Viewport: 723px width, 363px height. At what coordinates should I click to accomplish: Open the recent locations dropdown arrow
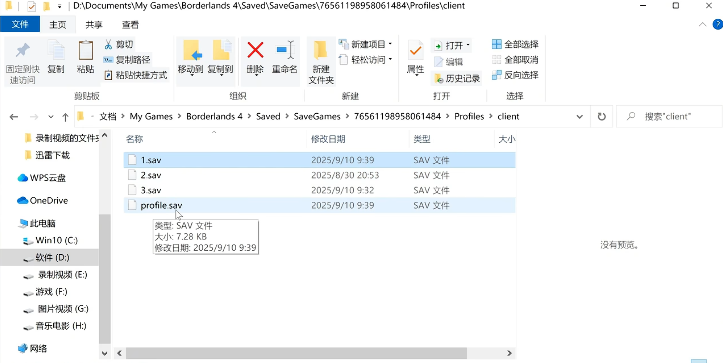click(x=51, y=117)
